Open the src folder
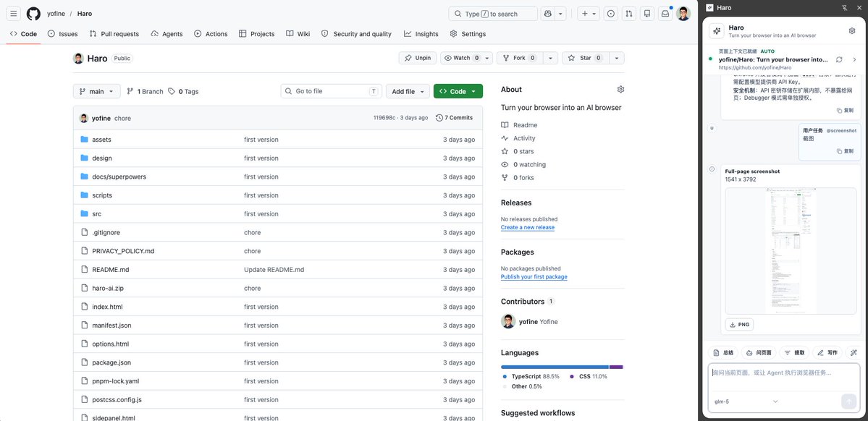 pyautogui.click(x=97, y=213)
